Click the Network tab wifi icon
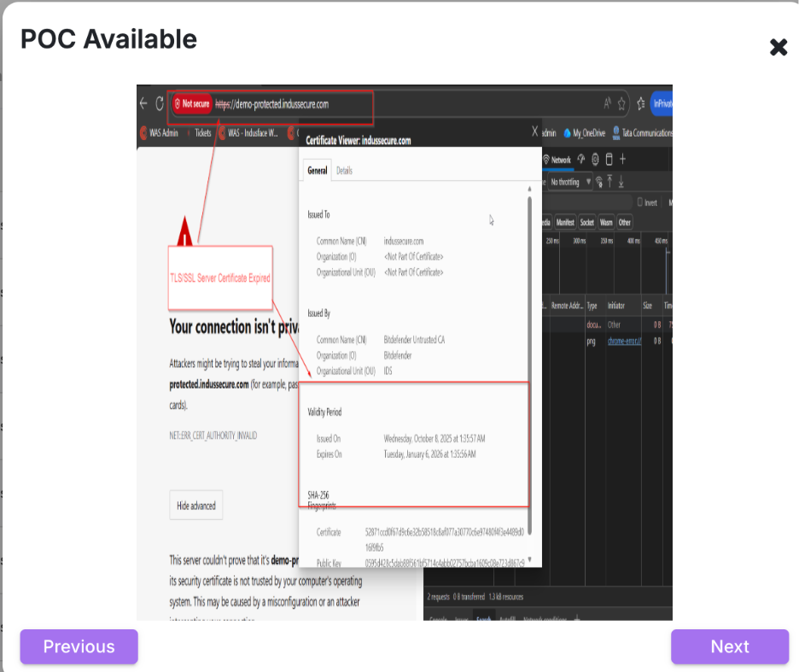 pos(546,160)
